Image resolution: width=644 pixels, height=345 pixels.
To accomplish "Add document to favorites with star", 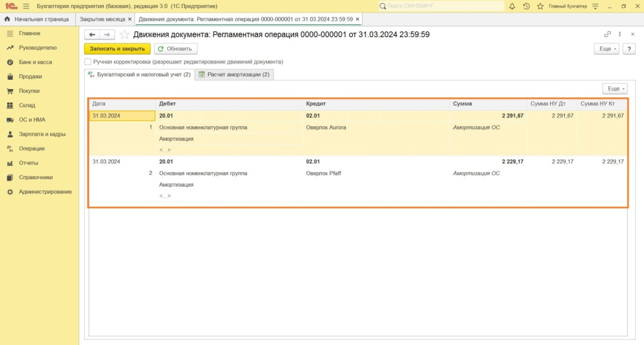I will click(125, 35).
